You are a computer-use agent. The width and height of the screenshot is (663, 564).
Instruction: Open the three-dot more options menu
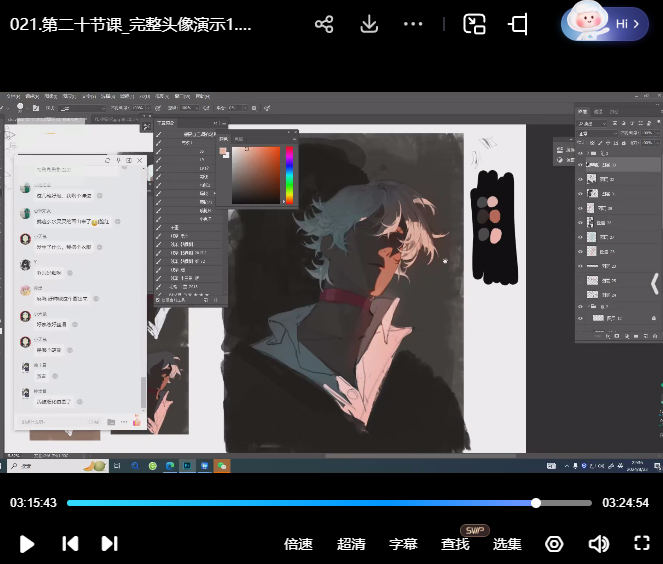tap(413, 25)
